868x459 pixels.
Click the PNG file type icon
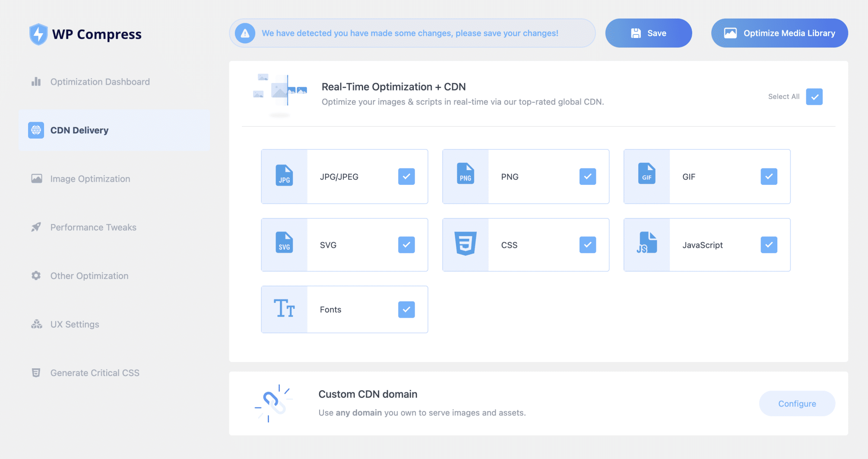click(466, 174)
